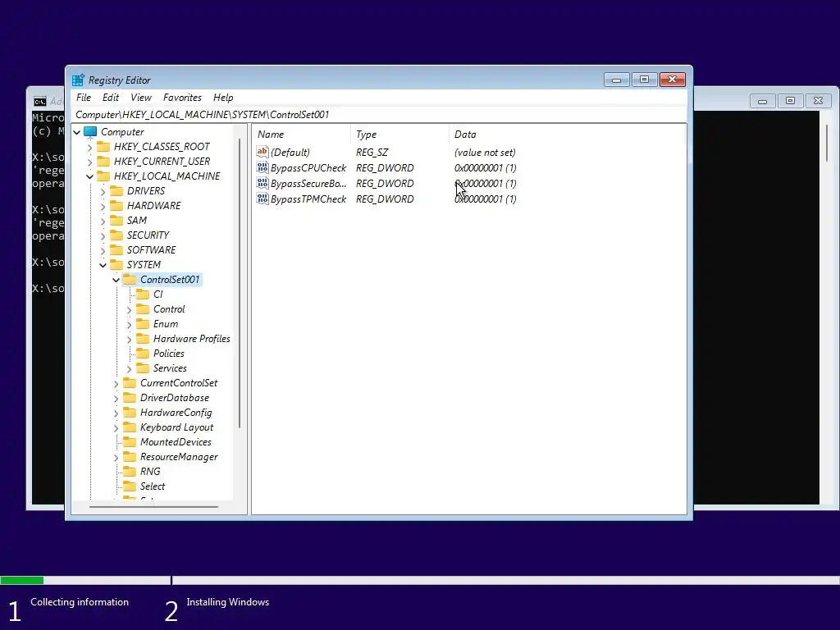Expand the HKEY_CURRENT_USER node
The height and width of the screenshot is (630, 840).
click(90, 162)
